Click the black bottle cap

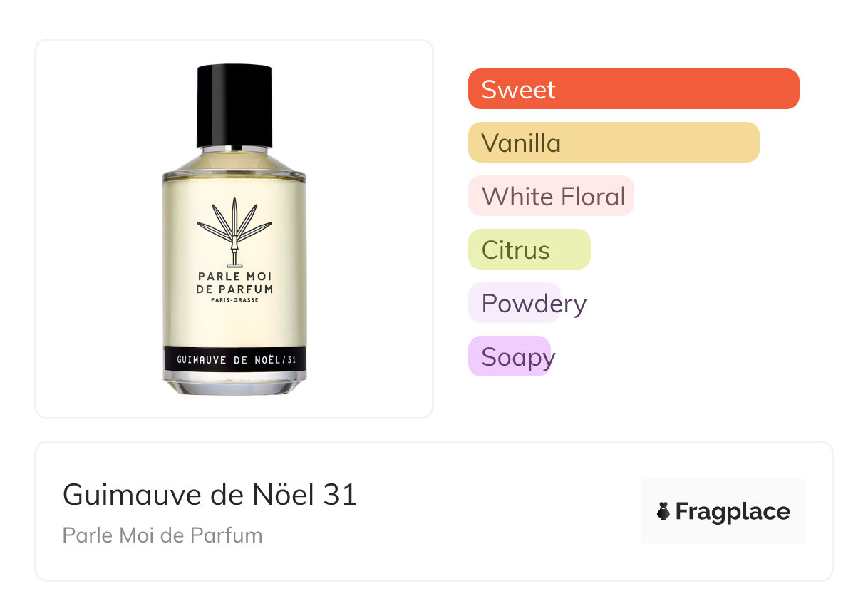click(x=234, y=106)
